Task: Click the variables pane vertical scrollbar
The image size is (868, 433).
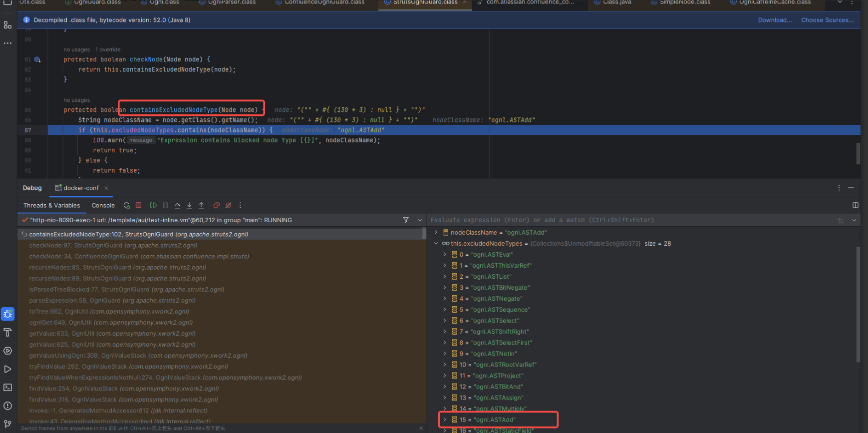Action: click(858, 305)
